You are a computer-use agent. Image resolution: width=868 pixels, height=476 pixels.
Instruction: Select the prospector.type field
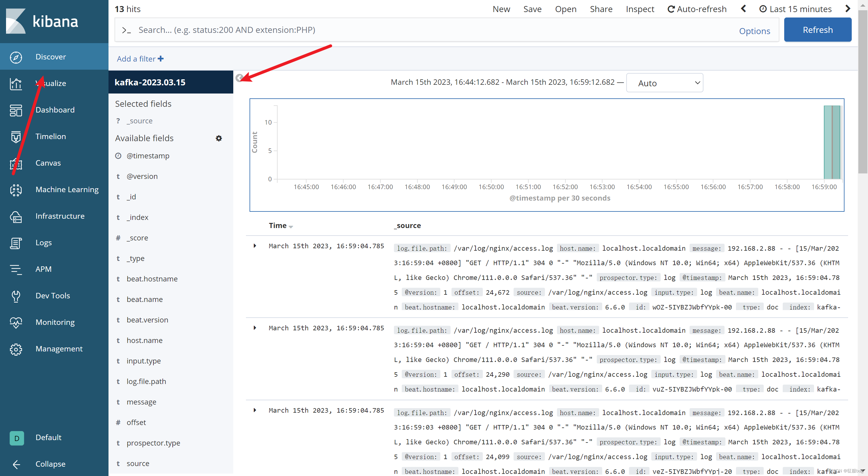(x=153, y=443)
